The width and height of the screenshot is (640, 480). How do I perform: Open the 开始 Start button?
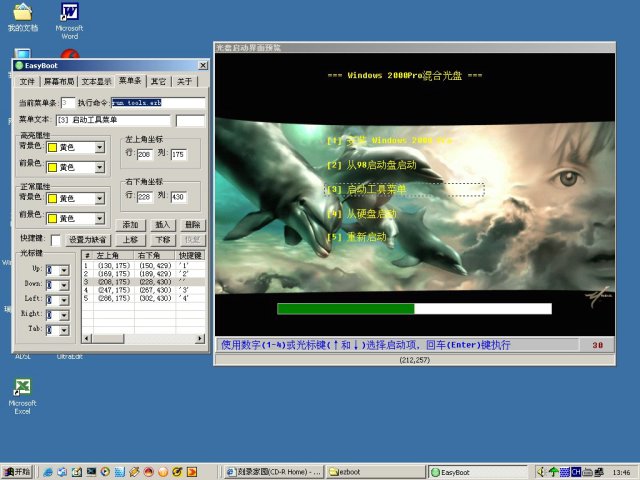[16, 472]
